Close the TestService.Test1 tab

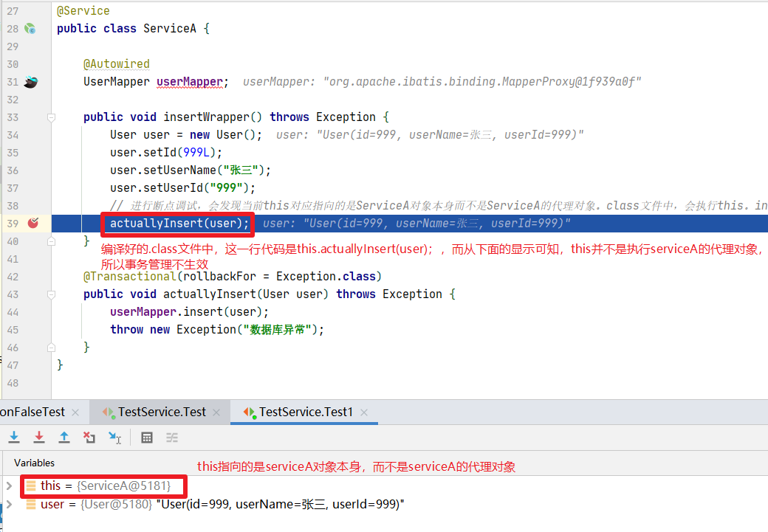364,412
